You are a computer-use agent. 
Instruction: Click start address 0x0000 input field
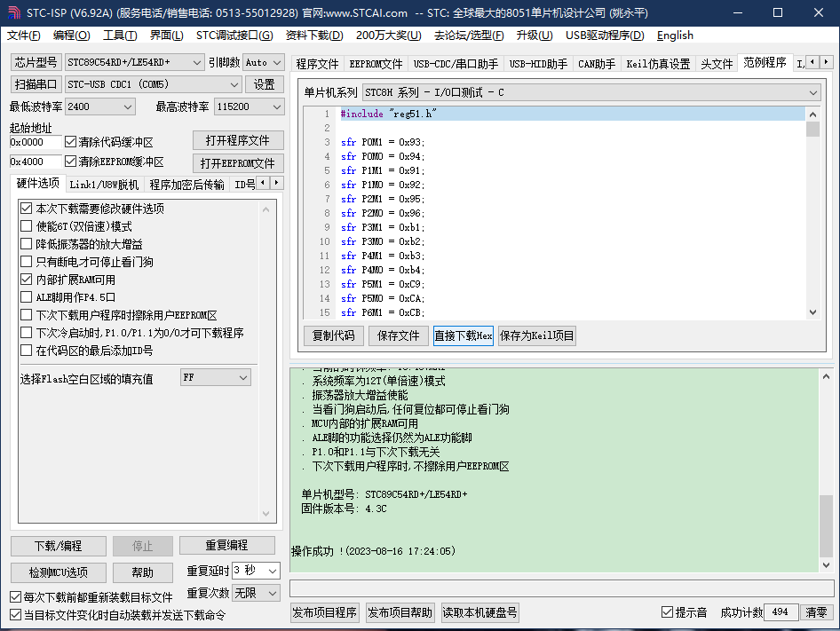coord(36,142)
